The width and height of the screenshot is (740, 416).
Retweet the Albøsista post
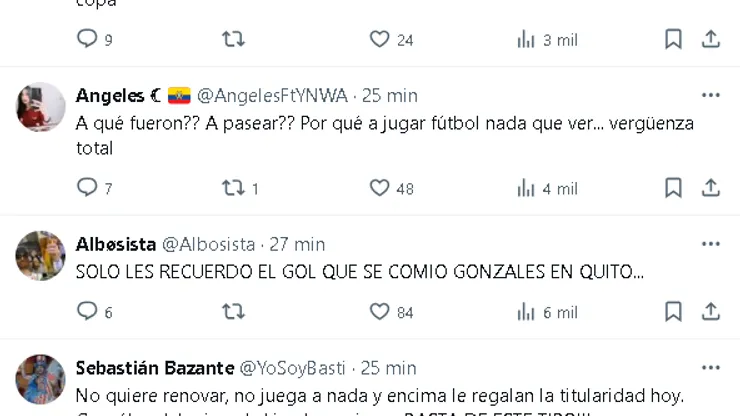(x=234, y=312)
